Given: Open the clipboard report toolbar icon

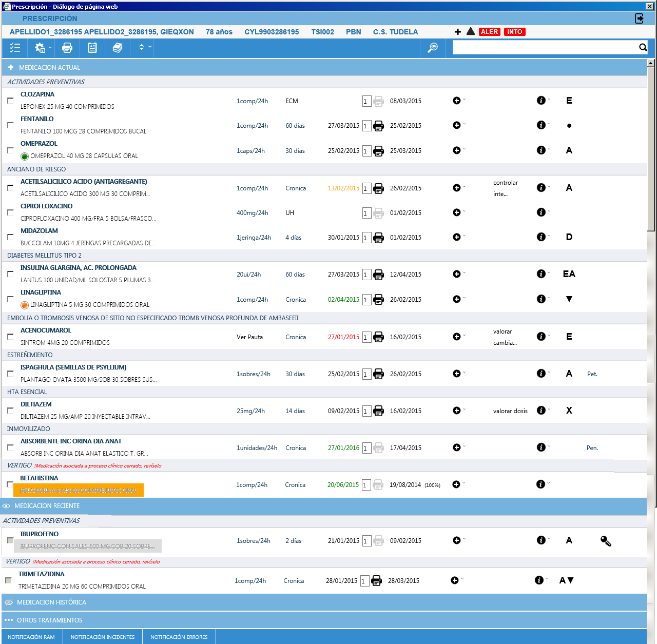Looking at the screenshot, I should tap(92, 48).
